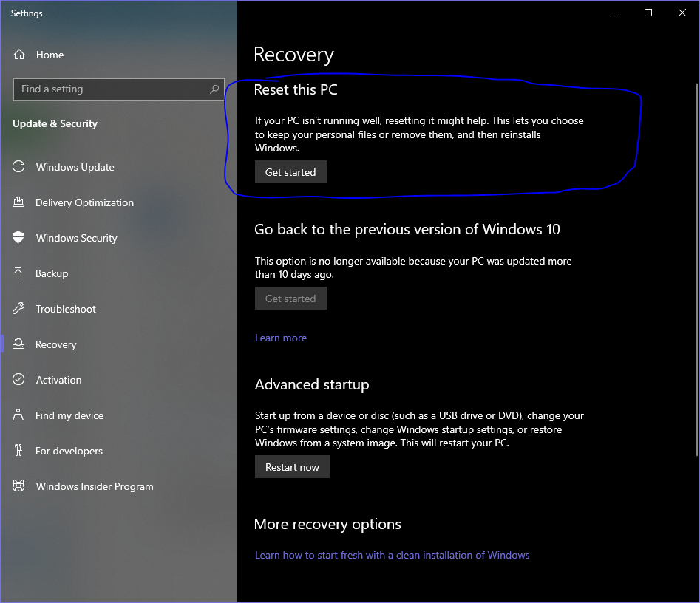Click the Windows Insider Program cat icon
This screenshot has height=603, width=700.
pyautogui.click(x=18, y=486)
